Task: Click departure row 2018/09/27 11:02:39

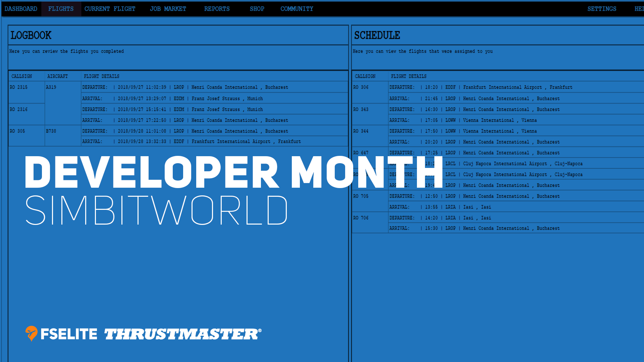Action: pos(215,87)
